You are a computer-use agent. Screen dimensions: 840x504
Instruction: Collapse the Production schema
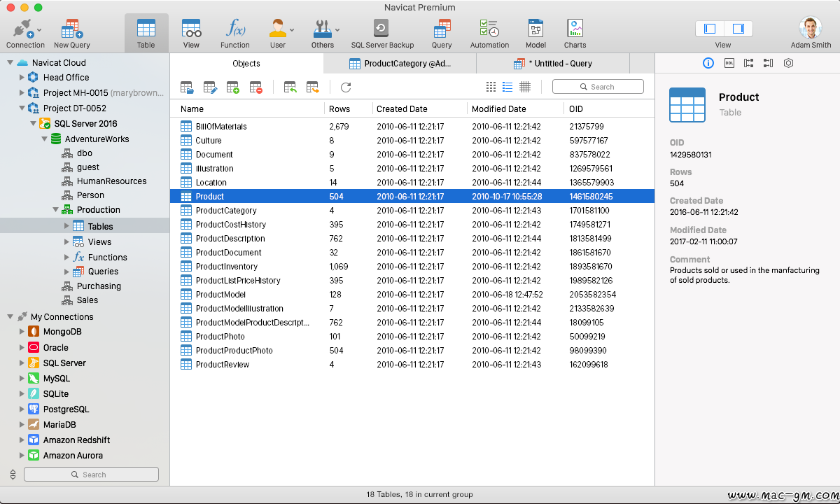point(55,210)
